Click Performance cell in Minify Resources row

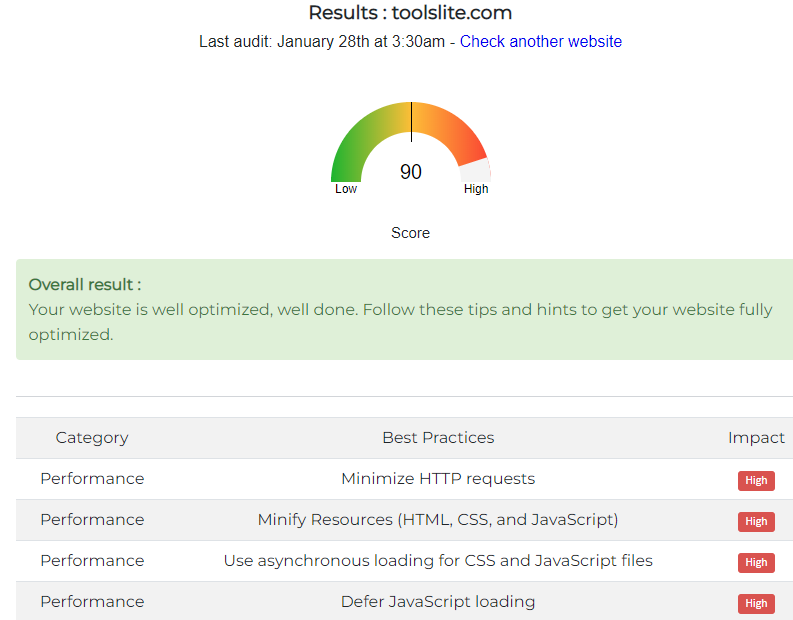(x=92, y=519)
